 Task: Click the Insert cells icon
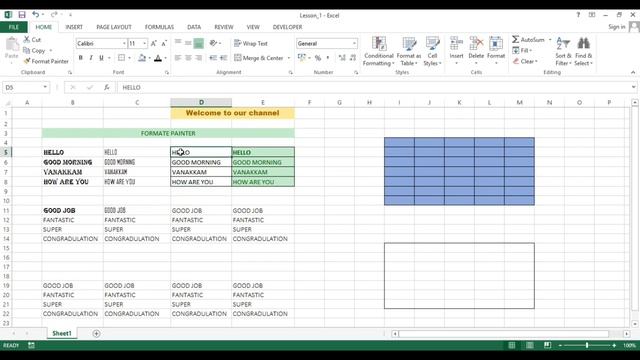(x=456, y=44)
